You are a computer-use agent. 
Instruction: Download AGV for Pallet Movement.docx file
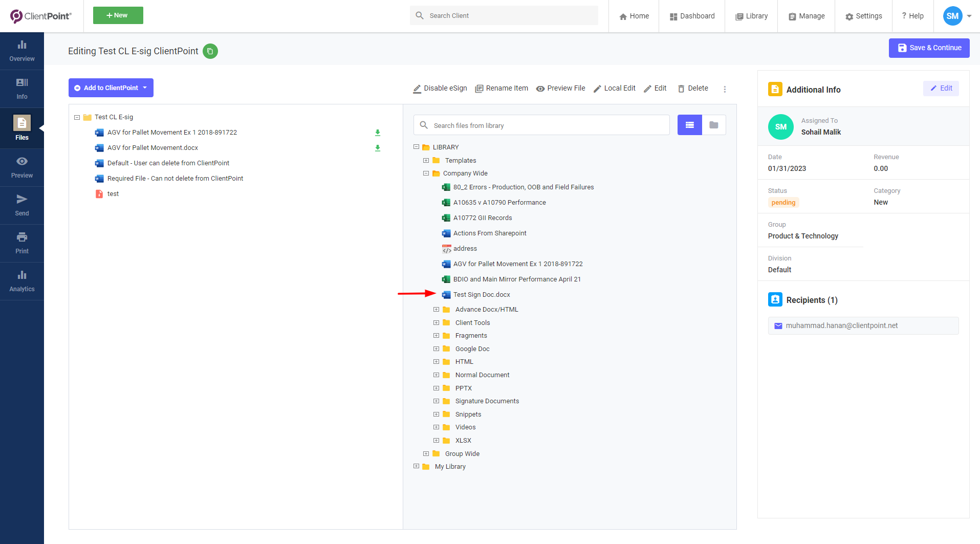378,148
